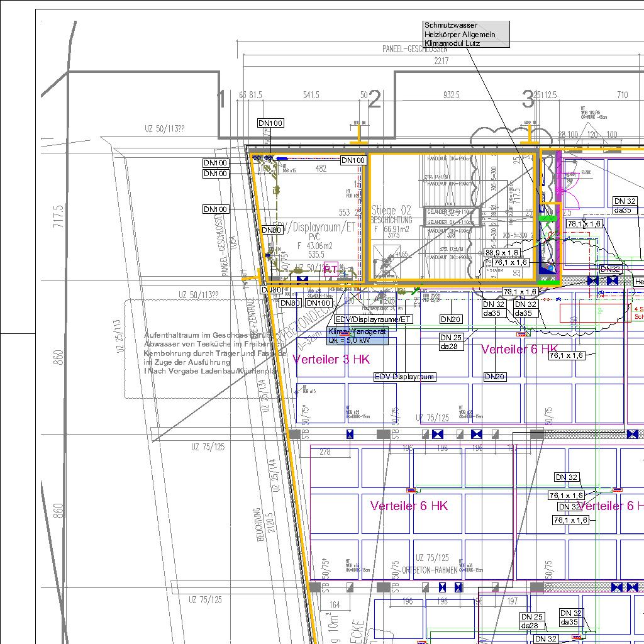This screenshot has height=644, width=644.
Task: Select the 88,9 x 1,6 pipe label
Action: (x=501, y=253)
